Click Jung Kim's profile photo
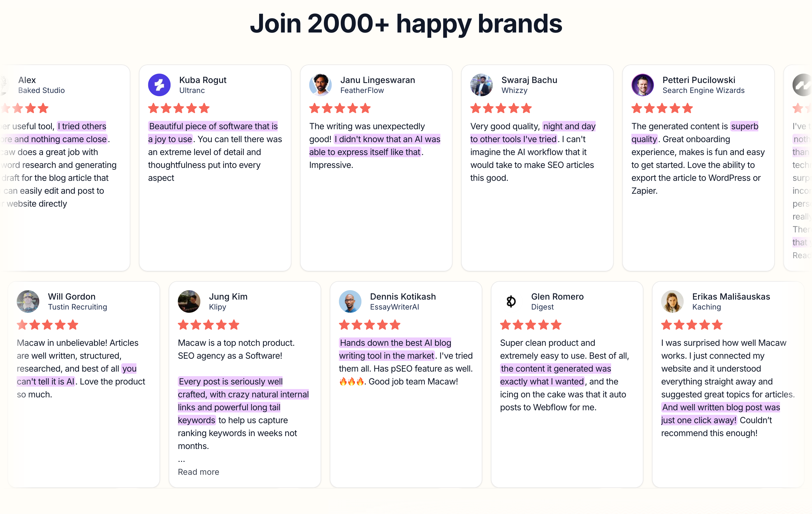The image size is (812, 514). pos(189,301)
